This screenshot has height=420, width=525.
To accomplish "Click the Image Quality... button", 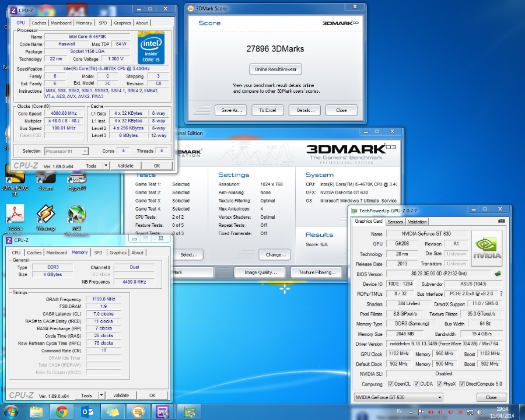I will (260, 272).
